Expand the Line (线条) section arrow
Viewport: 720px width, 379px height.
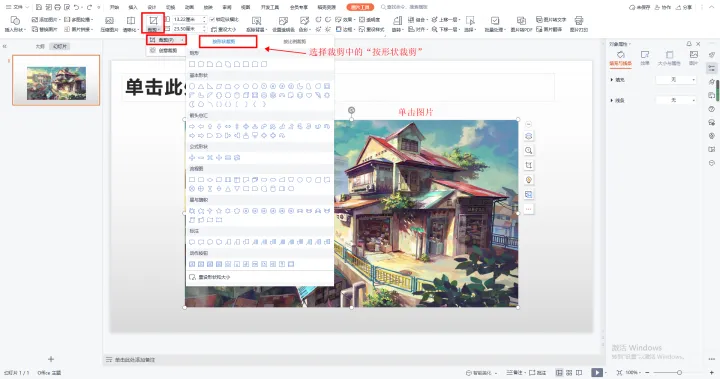(612, 100)
